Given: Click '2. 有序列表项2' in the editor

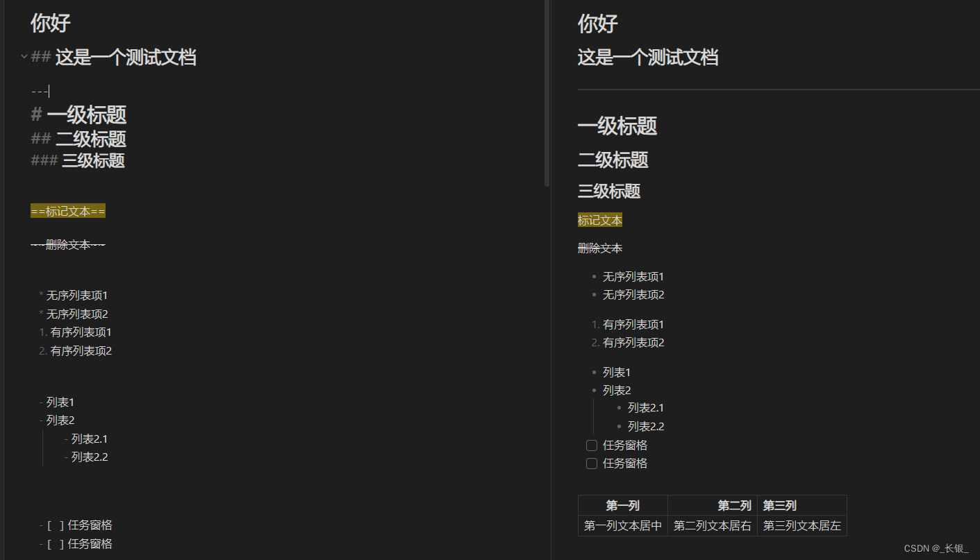Looking at the screenshot, I should click(76, 351).
